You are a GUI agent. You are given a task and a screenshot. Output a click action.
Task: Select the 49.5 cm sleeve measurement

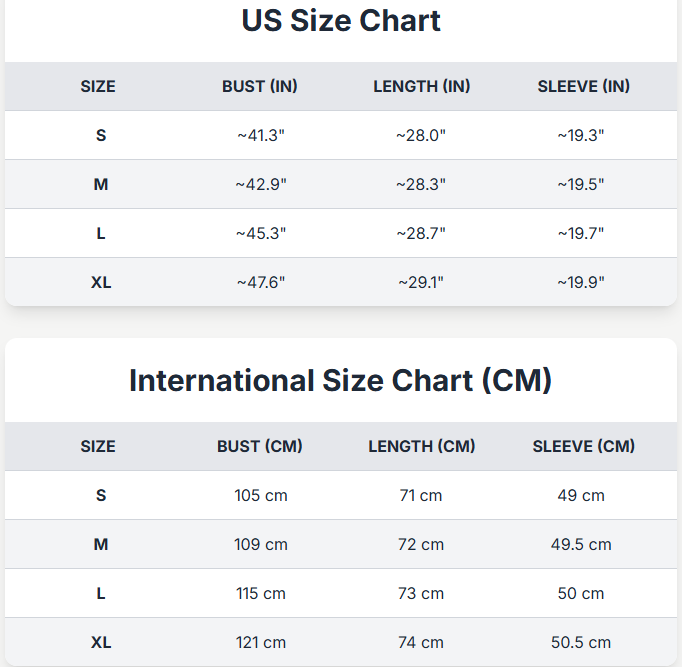581,544
